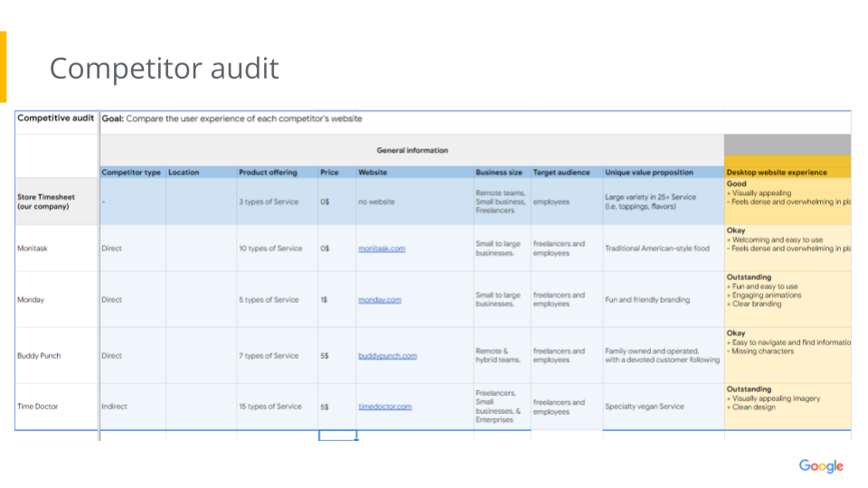868x488 pixels.
Task: Click the Google logo
Action: click(820, 466)
